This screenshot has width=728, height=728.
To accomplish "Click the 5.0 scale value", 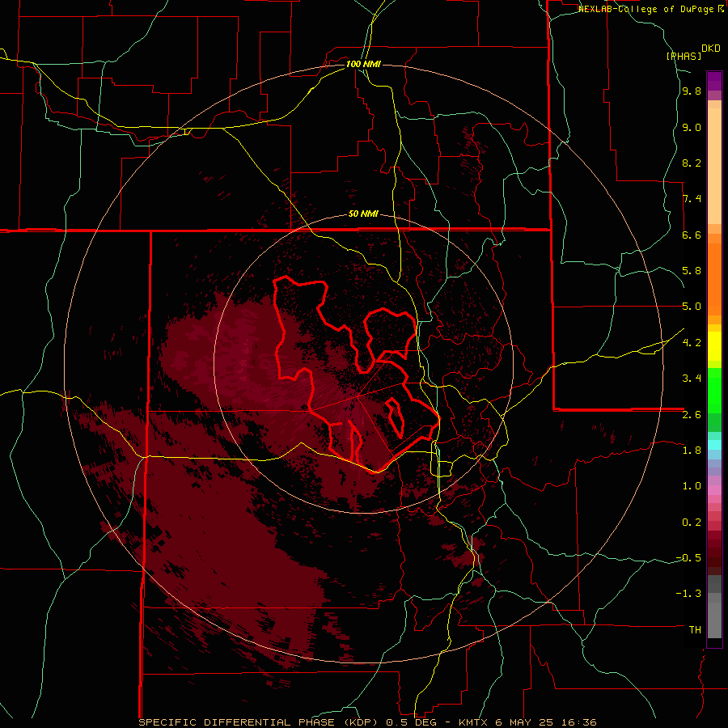I will point(692,307).
